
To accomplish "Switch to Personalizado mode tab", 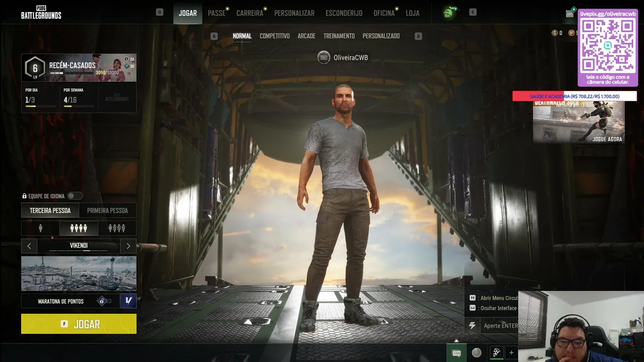I will pos(381,36).
